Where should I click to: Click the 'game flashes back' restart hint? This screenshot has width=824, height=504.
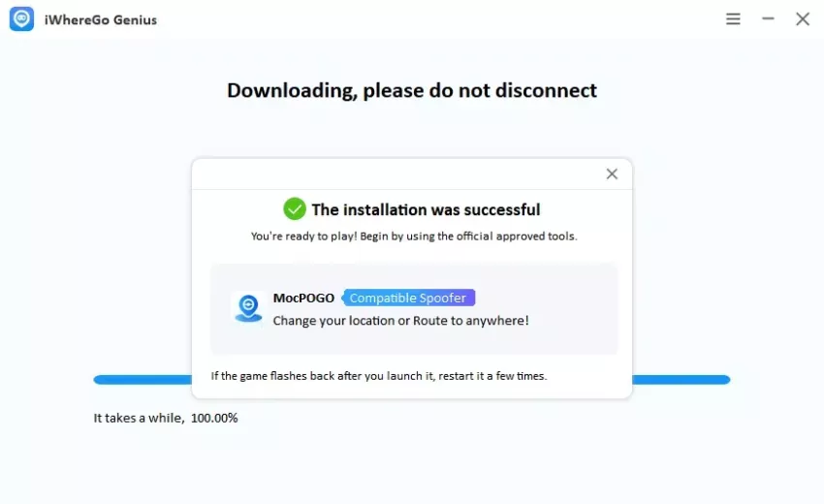(379, 376)
